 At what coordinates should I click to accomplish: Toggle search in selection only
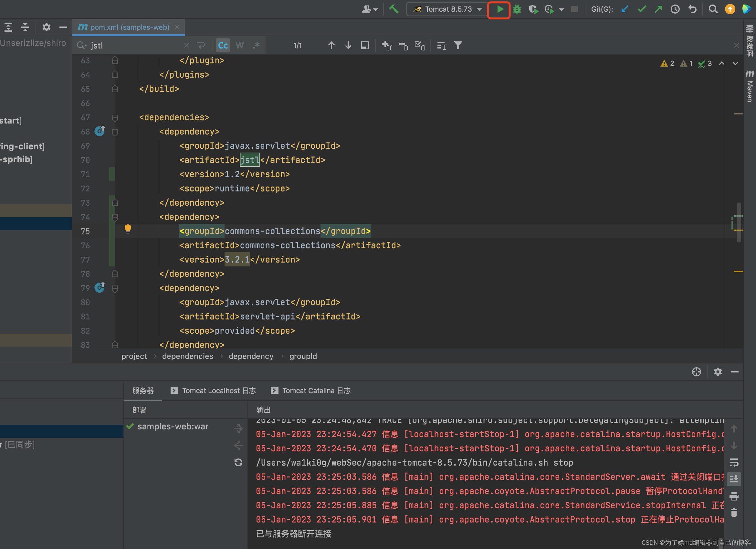[x=365, y=45]
